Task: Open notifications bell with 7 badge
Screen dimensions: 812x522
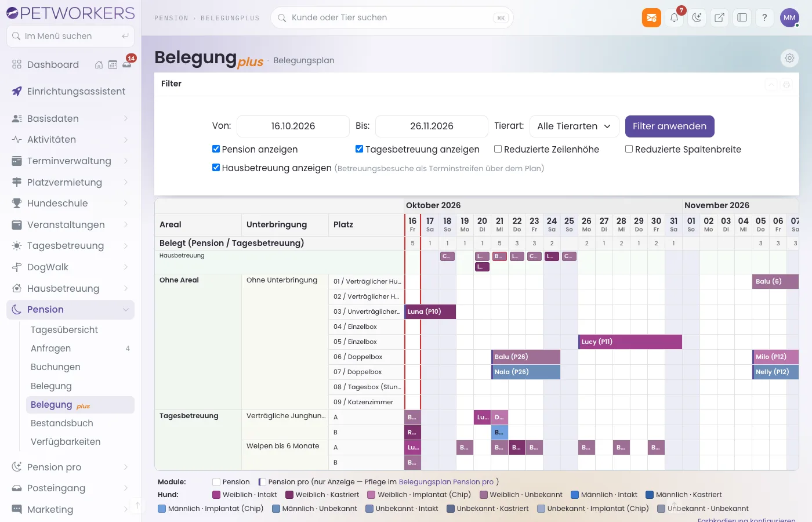Action: 674,17
